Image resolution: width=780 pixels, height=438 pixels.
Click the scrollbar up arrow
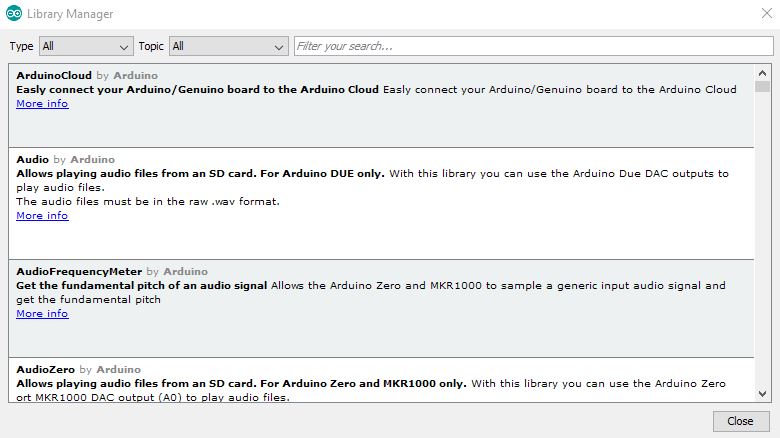tap(762, 73)
